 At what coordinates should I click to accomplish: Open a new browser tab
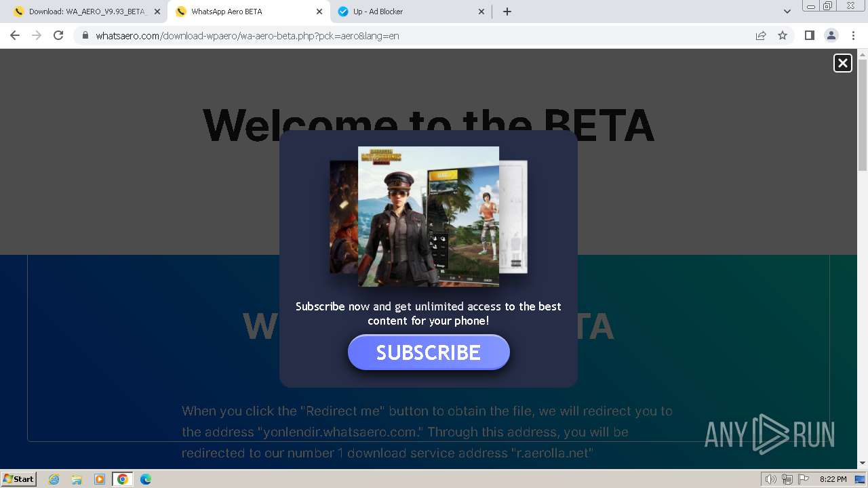coord(507,12)
